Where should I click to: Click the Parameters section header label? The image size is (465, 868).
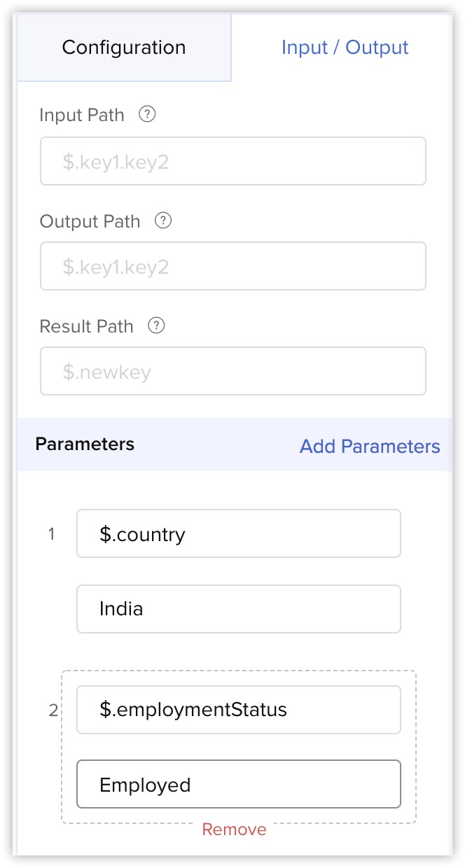click(85, 444)
